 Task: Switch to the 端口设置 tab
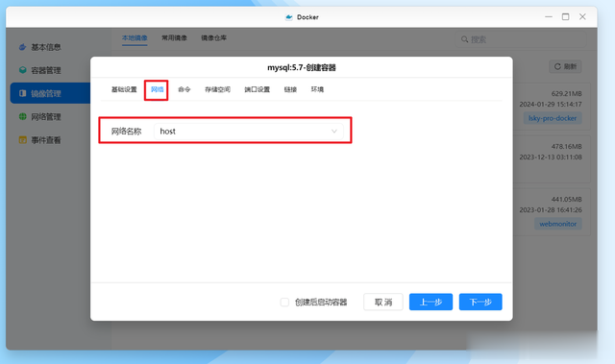[x=257, y=89]
